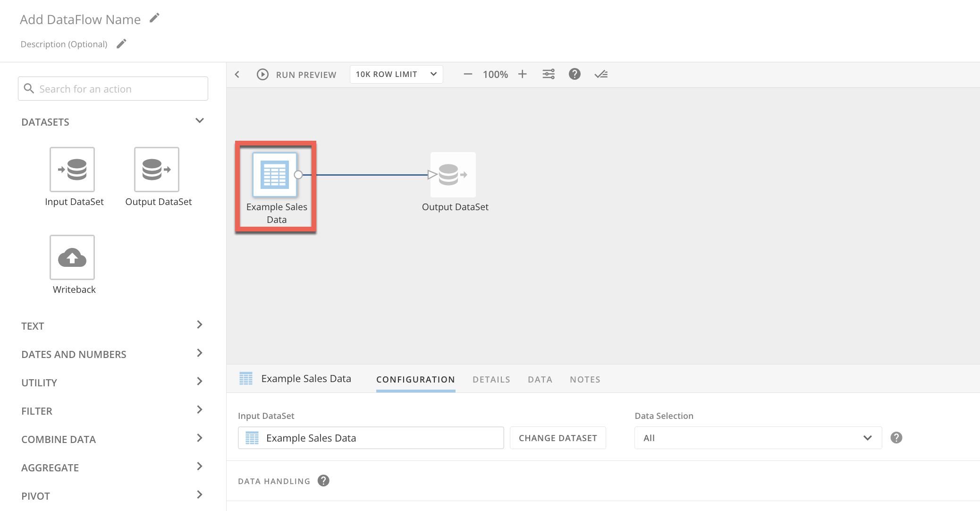This screenshot has width=980, height=511.
Task: Zoom in using the plus control
Action: click(x=523, y=74)
